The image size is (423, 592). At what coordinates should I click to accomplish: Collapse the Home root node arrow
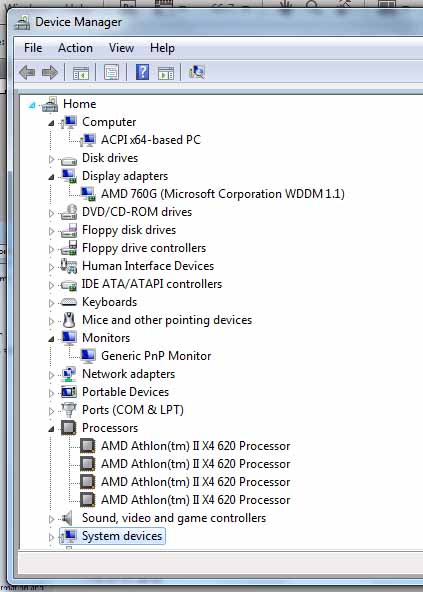pos(32,105)
